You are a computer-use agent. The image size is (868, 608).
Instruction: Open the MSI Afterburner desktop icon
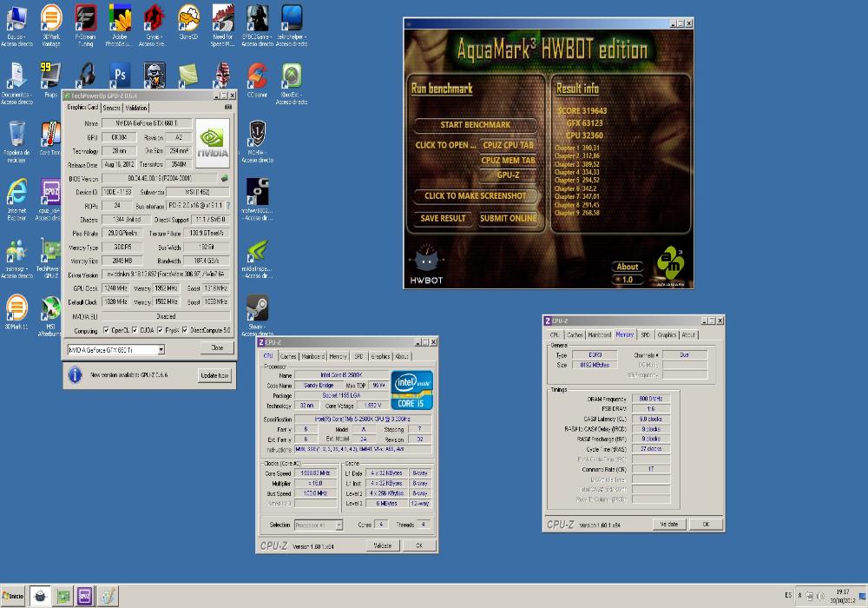click(x=50, y=315)
